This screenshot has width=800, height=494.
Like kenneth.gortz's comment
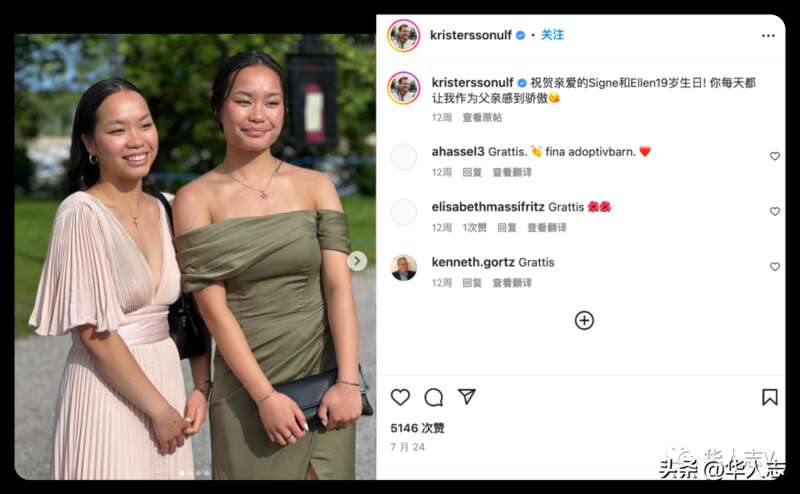[774, 266]
